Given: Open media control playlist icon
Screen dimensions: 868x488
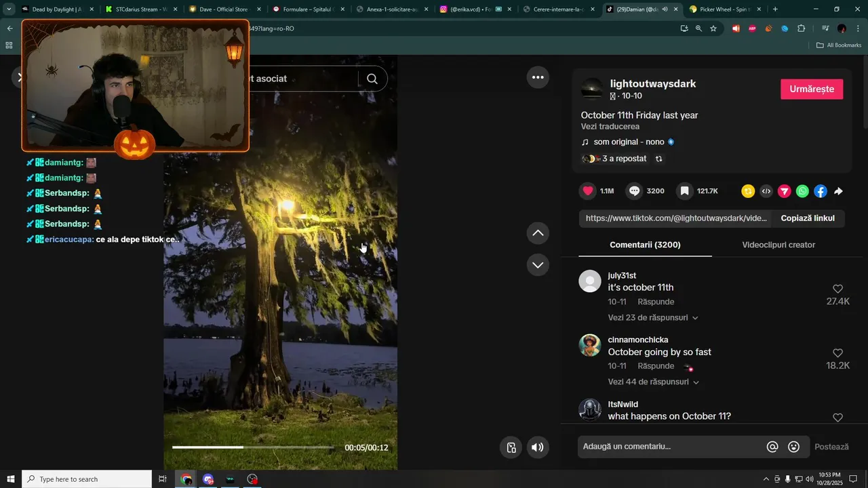Looking at the screenshot, I should click(825, 28).
